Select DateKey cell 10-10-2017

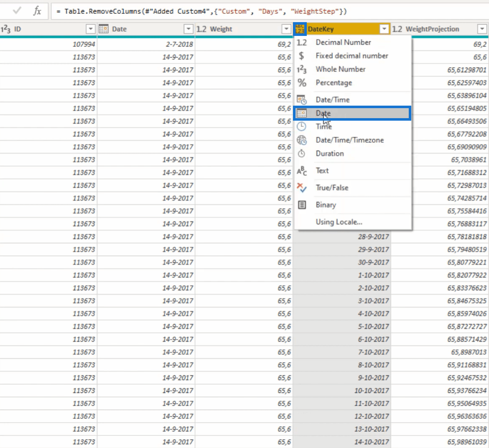(342, 390)
